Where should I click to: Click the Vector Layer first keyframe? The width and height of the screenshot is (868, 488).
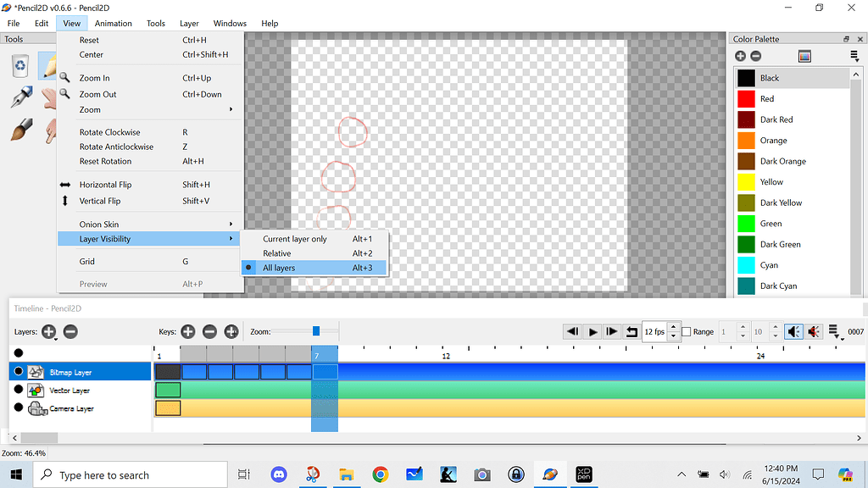coord(168,390)
